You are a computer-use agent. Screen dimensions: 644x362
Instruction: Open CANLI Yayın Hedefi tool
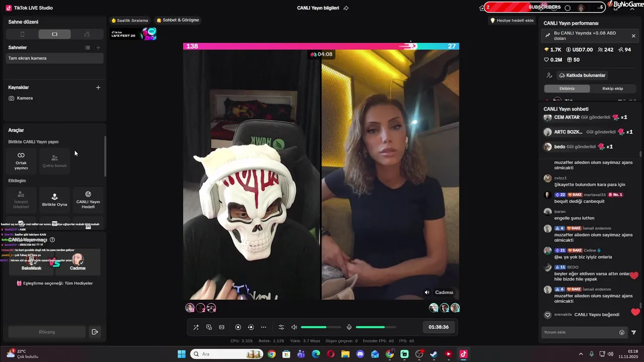point(88,200)
